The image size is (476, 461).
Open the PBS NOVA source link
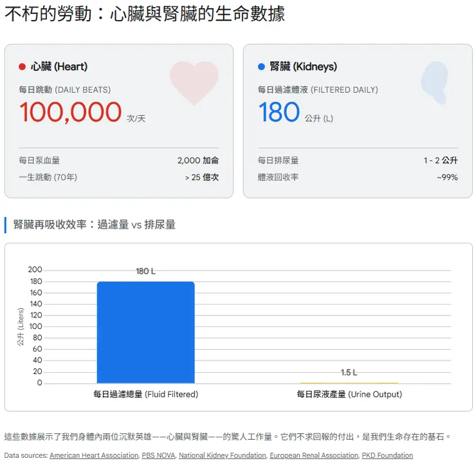point(158,455)
